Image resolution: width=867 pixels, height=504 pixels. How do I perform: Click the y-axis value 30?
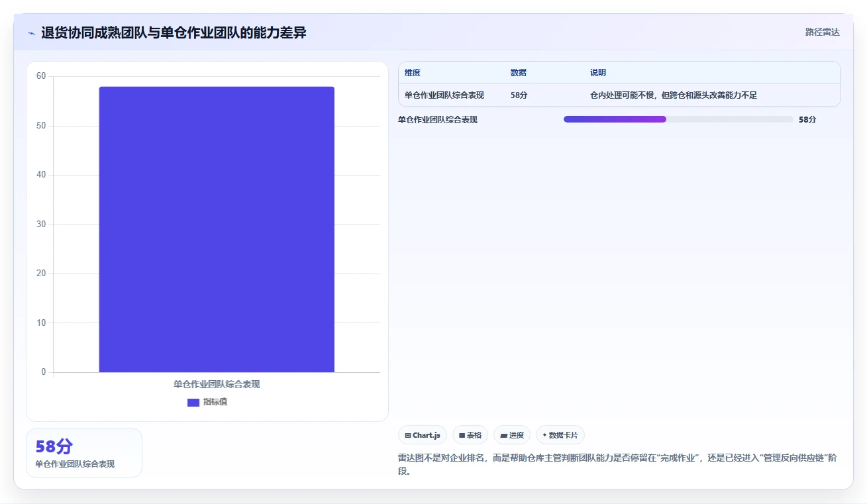(41, 225)
